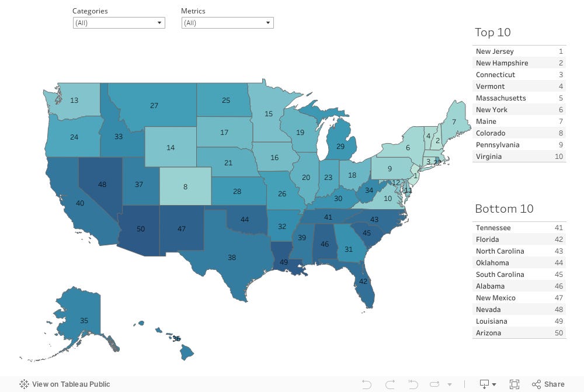Select Alabama row in Bottom 10

519,286
